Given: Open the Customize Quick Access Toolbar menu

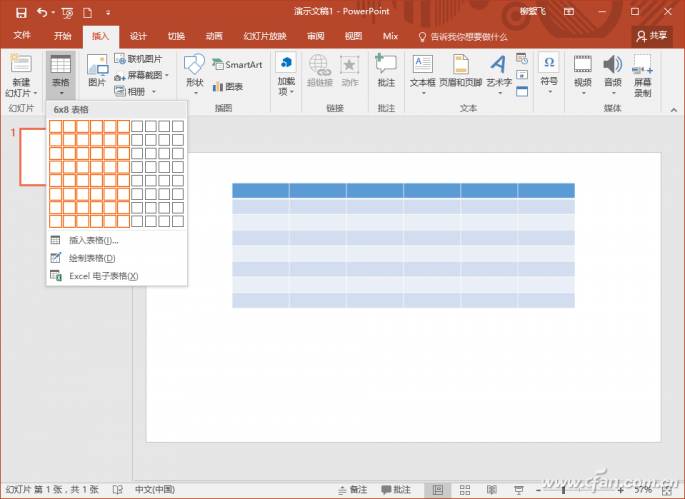Looking at the screenshot, I should 108,13.
